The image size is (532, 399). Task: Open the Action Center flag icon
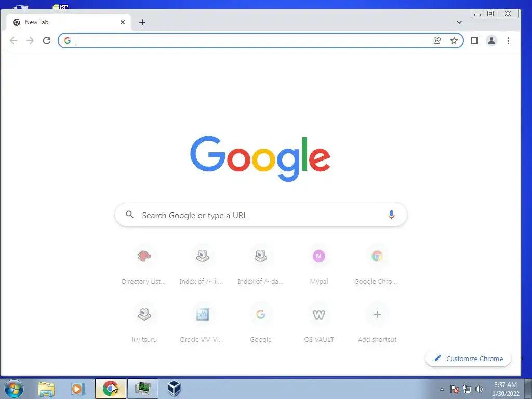455,389
